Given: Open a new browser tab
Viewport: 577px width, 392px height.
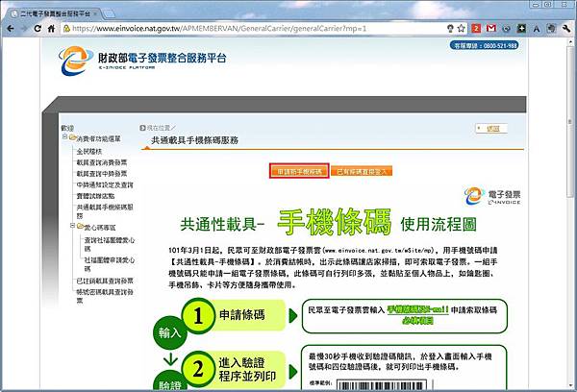Looking at the screenshot, I should tap(109, 14).
